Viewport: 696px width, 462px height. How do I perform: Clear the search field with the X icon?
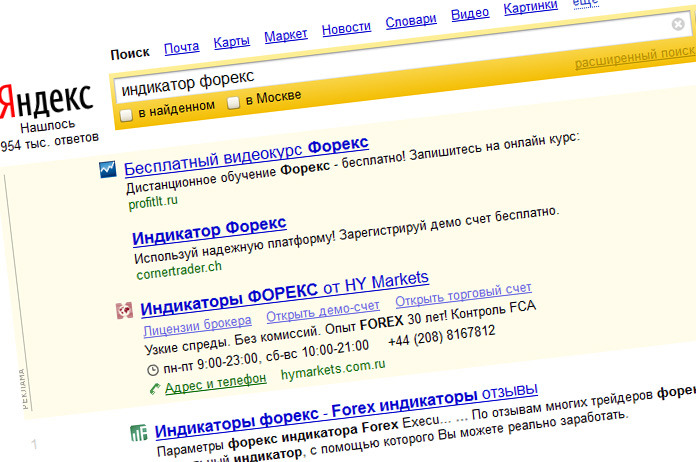pyautogui.click(x=678, y=24)
